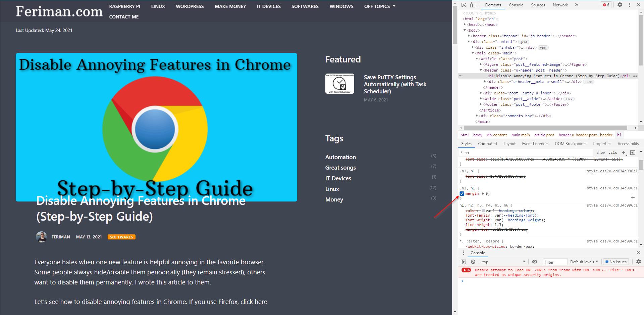The height and width of the screenshot is (315, 644).
Task: Open the Accessibility tab
Action: tap(628, 144)
